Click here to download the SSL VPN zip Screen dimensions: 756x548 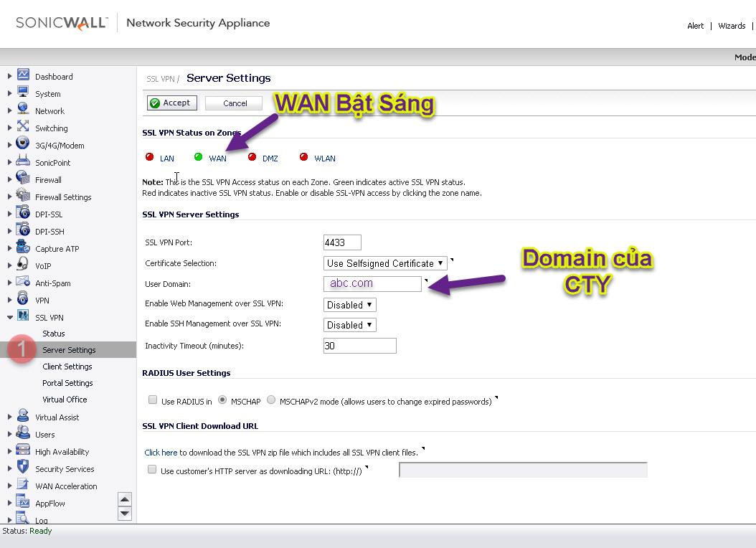pyautogui.click(x=159, y=452)
